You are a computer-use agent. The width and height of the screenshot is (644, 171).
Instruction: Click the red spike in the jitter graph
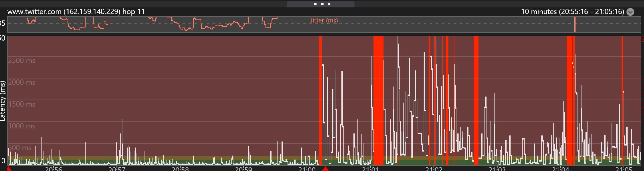point(575,24)
